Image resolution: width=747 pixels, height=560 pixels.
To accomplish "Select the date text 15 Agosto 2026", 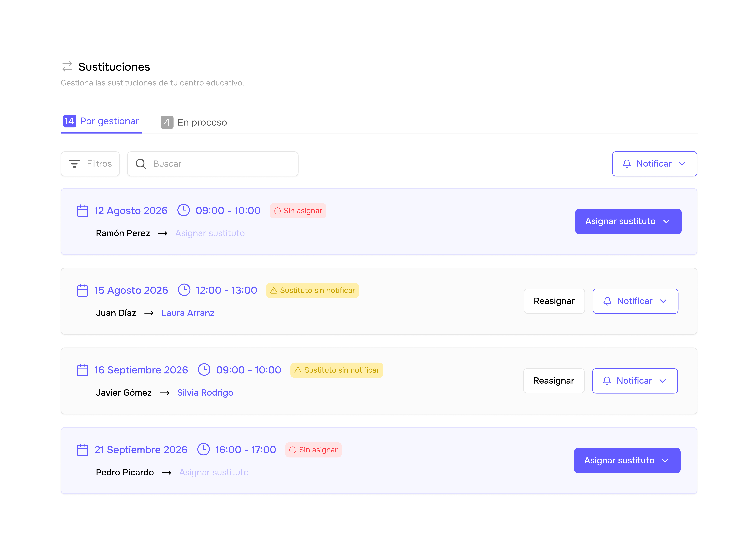I will click(131, 290).
